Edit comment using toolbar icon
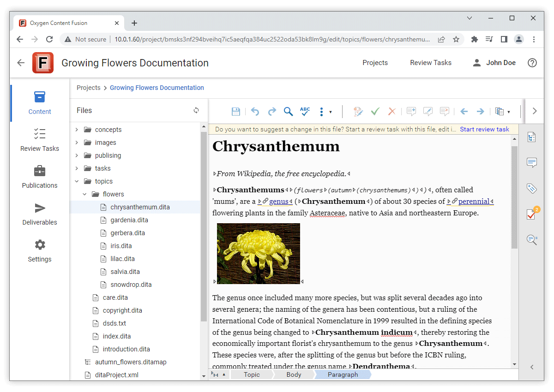Viewport: 554px width, 392px height. [428, 111]
